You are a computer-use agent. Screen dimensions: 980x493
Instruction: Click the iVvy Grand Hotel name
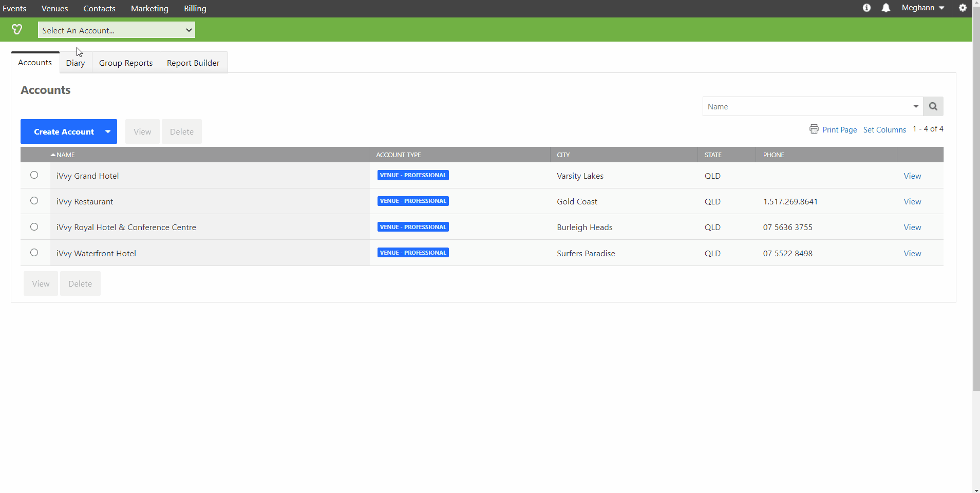pos(87,176)
